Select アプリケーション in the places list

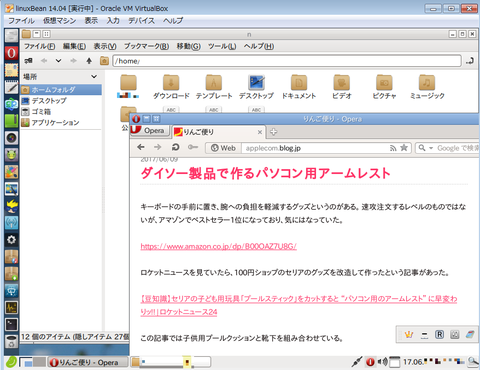coord(61,123)
